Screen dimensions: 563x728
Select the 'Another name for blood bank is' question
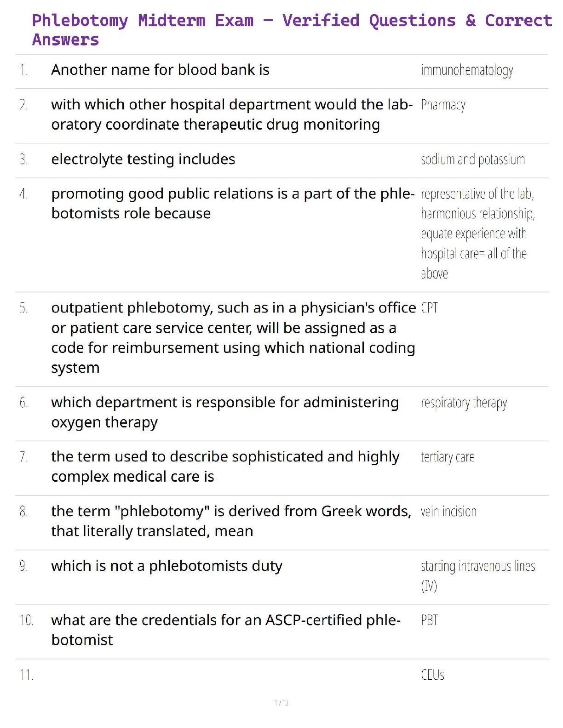[x=160, y=70]
